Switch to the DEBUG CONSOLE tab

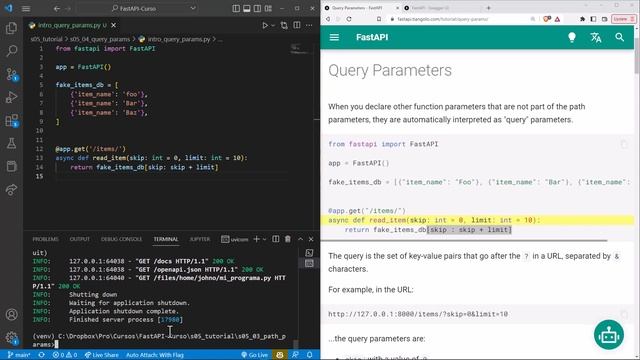[x=121, y=239]
